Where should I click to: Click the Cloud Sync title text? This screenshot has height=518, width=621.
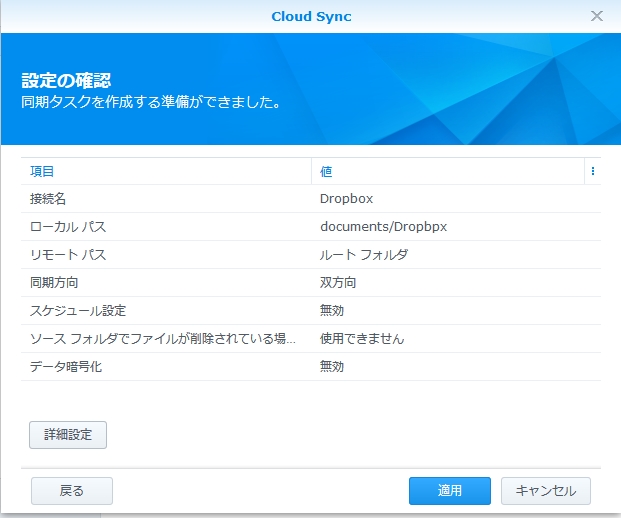click(x=311, y=17)
